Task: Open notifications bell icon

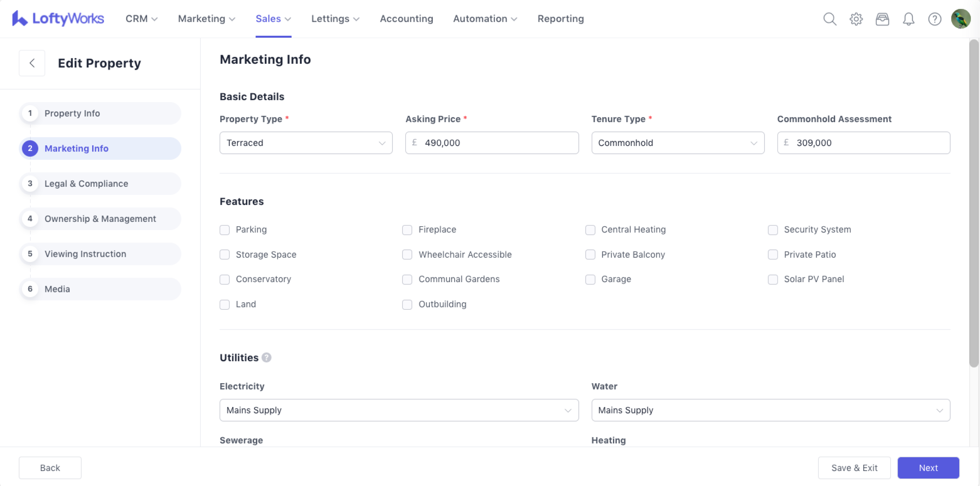Action: click(x=909, y=19)
